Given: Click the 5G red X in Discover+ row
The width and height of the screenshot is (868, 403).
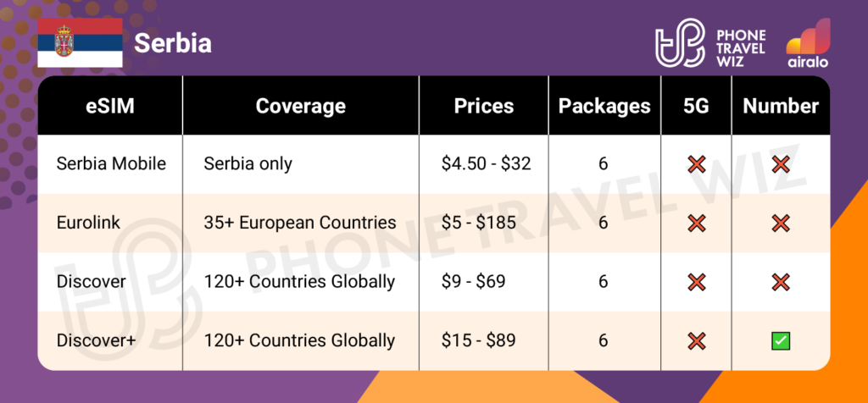Looking at the screenshot, I should [x=697, y=340].
